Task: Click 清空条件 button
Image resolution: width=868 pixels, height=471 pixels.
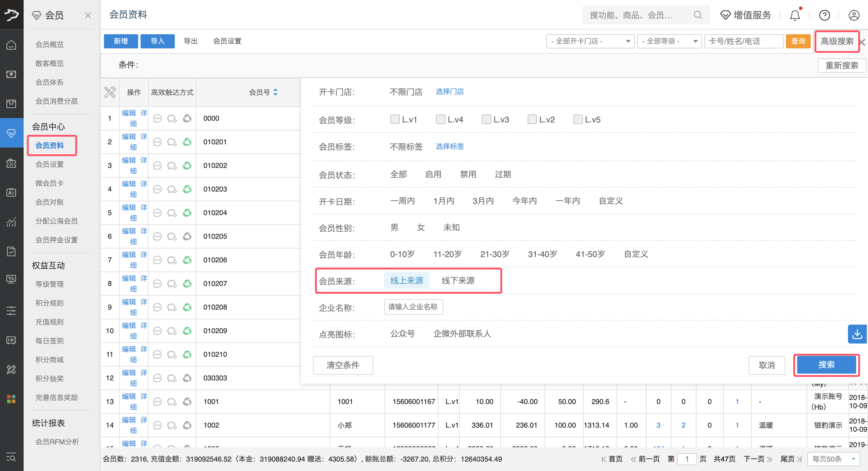Action: [x=343, y=365]
